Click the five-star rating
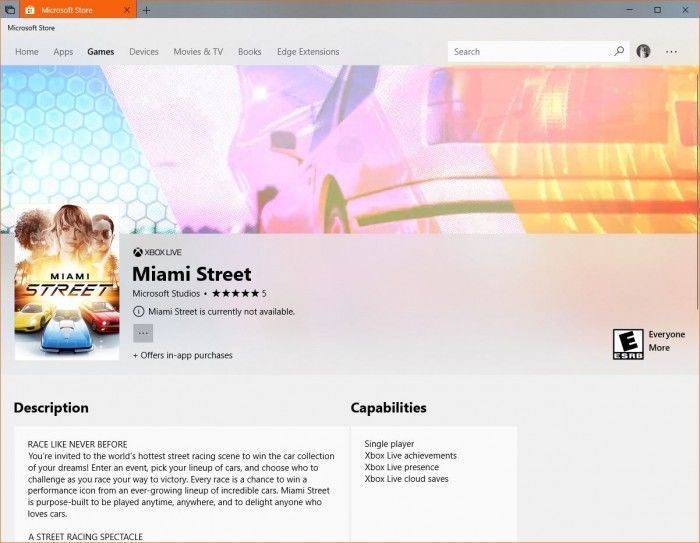 point(234,294)
